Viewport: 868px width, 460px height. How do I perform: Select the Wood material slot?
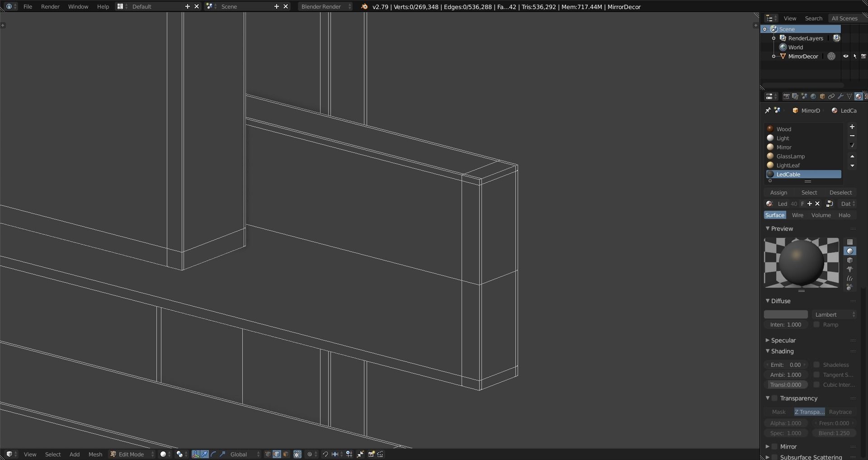803,129
